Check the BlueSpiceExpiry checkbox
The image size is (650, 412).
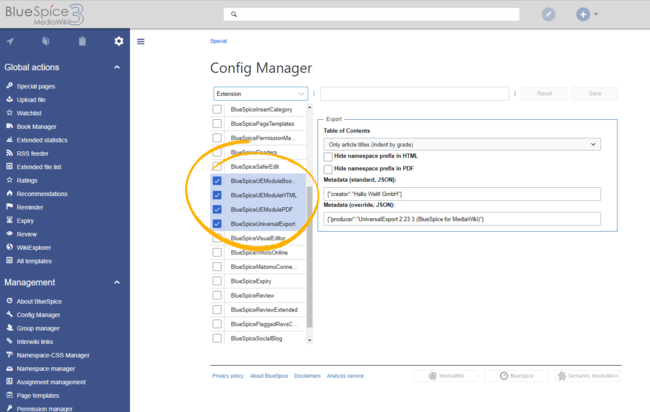(217, 281)
